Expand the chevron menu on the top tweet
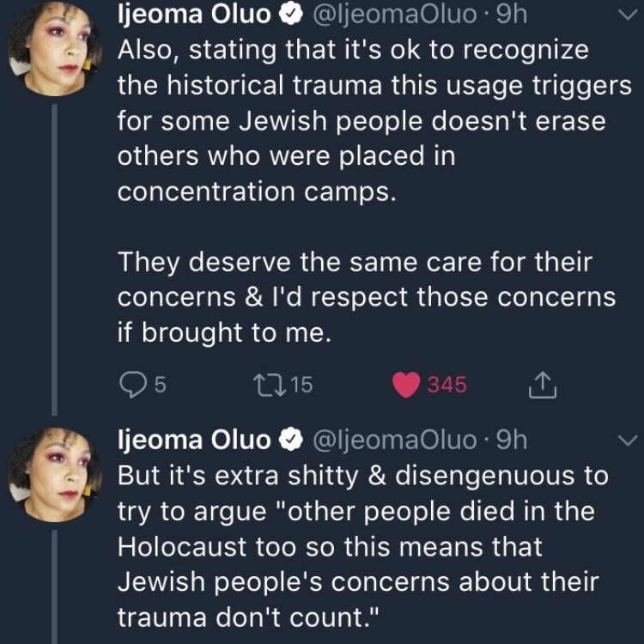Screen dimensions: 644x644 [x=629, y=14]
